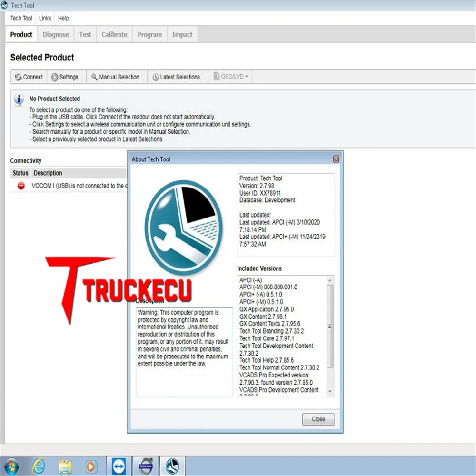Switch to the Program tab
The image size is (476, 476).
(x=149, y=34)
